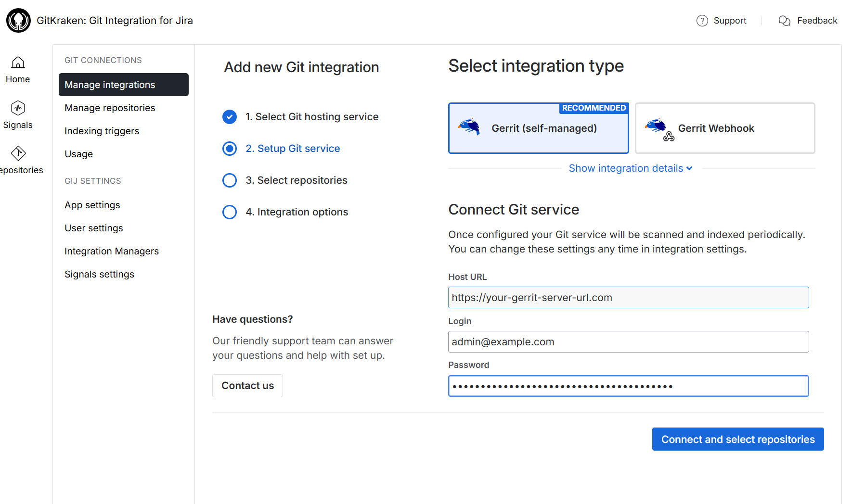The image size is (852, 504).
Task: Choose the Gerrit Webhook integration type
Action: click(x=724, y=128)
